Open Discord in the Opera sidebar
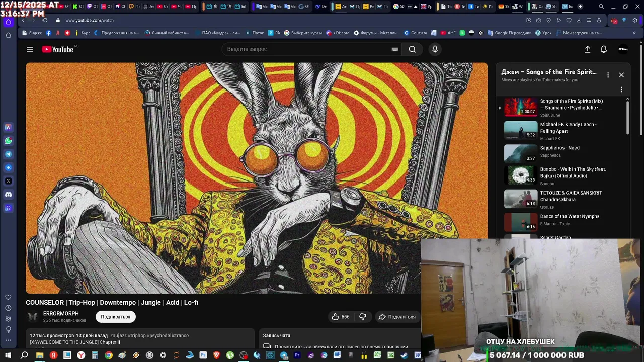Image resolution: width=644 pixels, height=362 pixels. [8, 195]
